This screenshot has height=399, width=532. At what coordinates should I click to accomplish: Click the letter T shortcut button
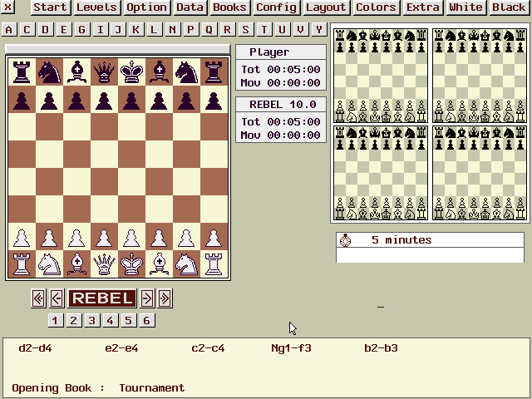(264, 30)
